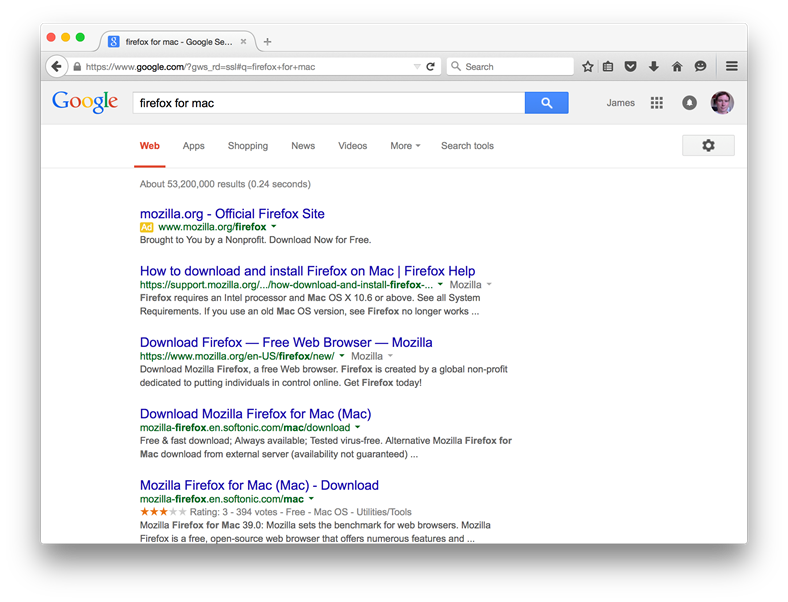The image size is (788, 602).
Task: Open Google notifications bell icon
Action: tap(690, 103)
